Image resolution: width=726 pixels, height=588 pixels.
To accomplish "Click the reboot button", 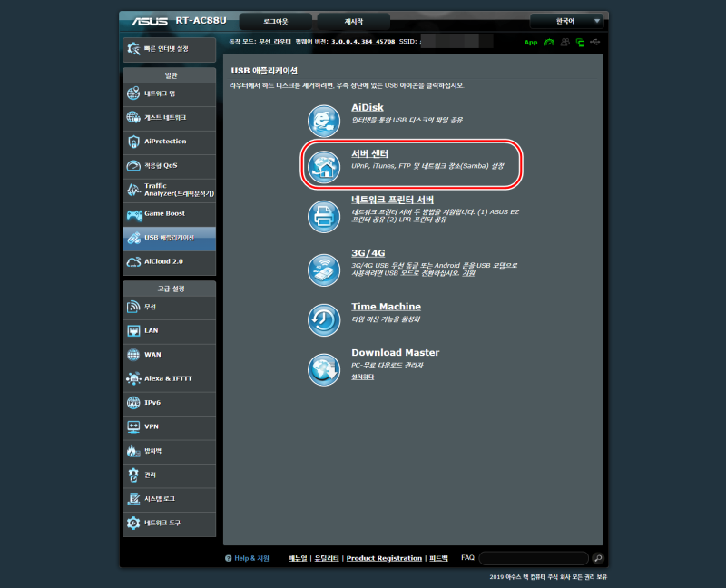I will (x=354, y=21).
